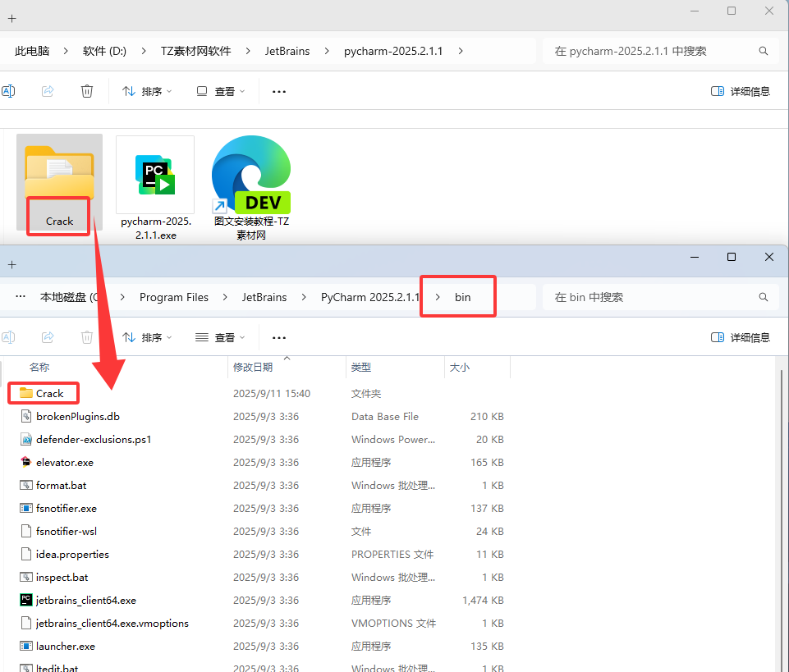Click the elevator.exe application icon
This screenshot has width=789, height=672.
(26, 462)
